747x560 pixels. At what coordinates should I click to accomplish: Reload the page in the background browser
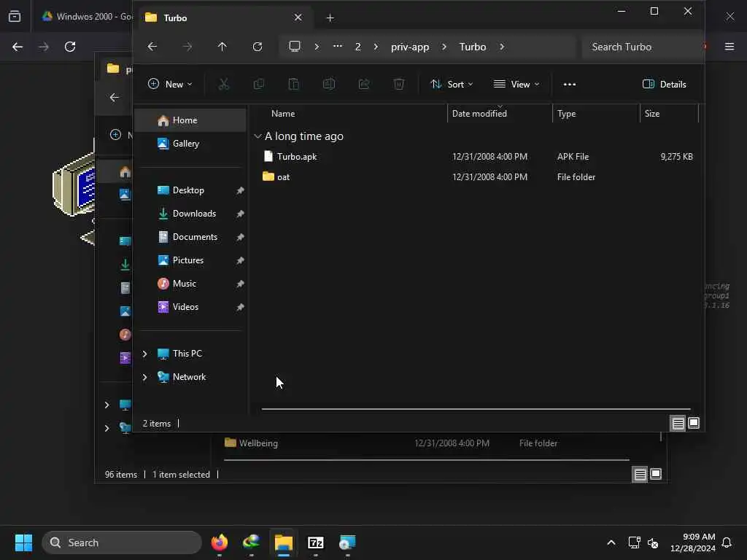tap(70, 47)
